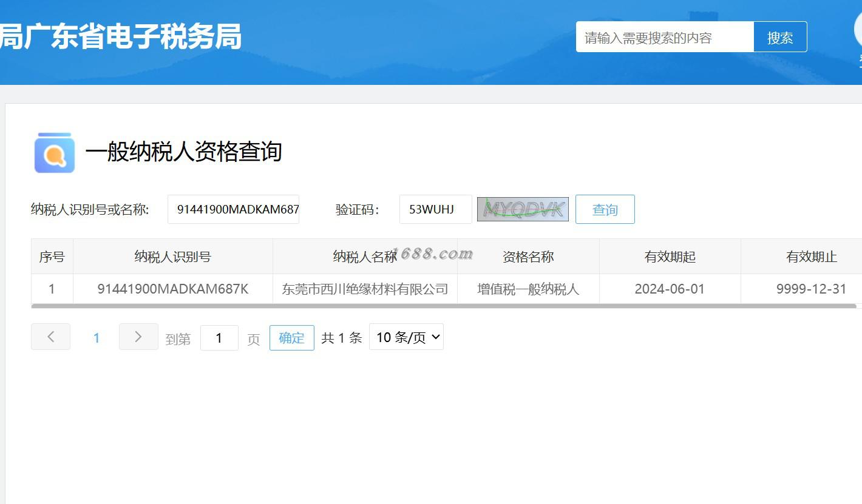Click the 序号 column header
Image resolution: width=862 pixels, height=504 pixels.
tap(52, 257)
